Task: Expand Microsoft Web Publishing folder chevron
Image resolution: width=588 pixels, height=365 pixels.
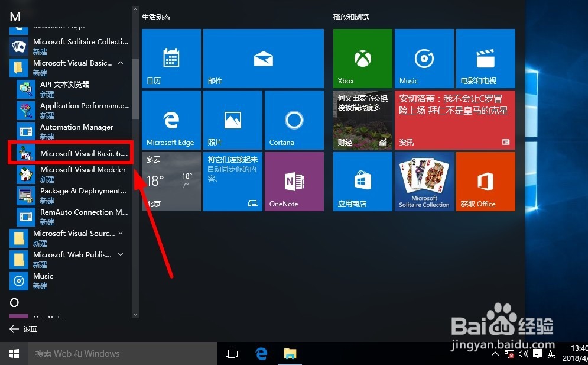Action: 121,254
